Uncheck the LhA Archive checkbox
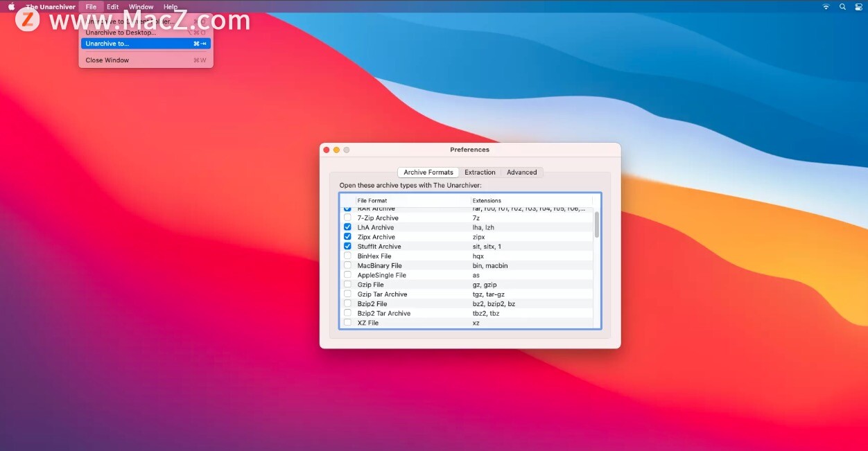868x451 pixels. (x=347, y=227)
